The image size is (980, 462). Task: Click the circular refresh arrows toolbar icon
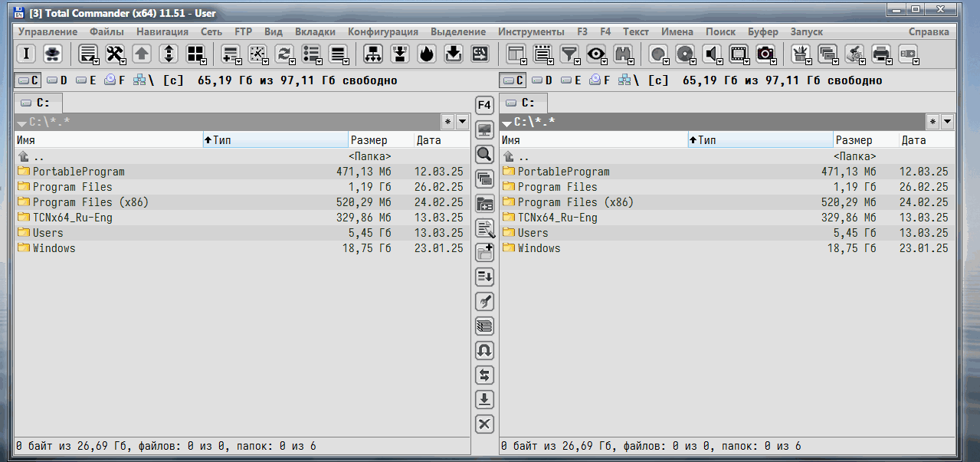tap(284, 54)
